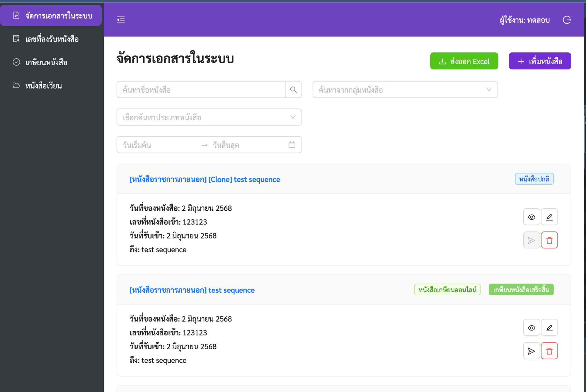Go to the เกษียนหนังสือ sidebar menu

coord(46,62)
